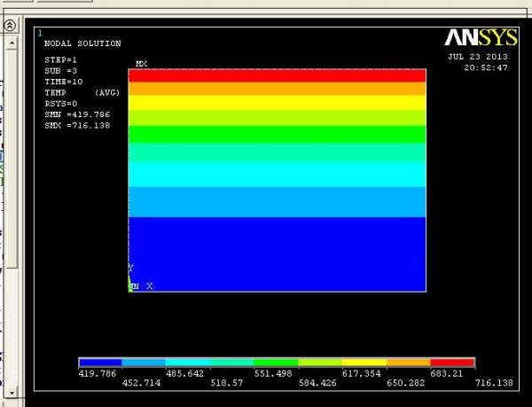The image size is (532, 407).
Task: Click the SMN =419.786 text
Action: point(77,114)
